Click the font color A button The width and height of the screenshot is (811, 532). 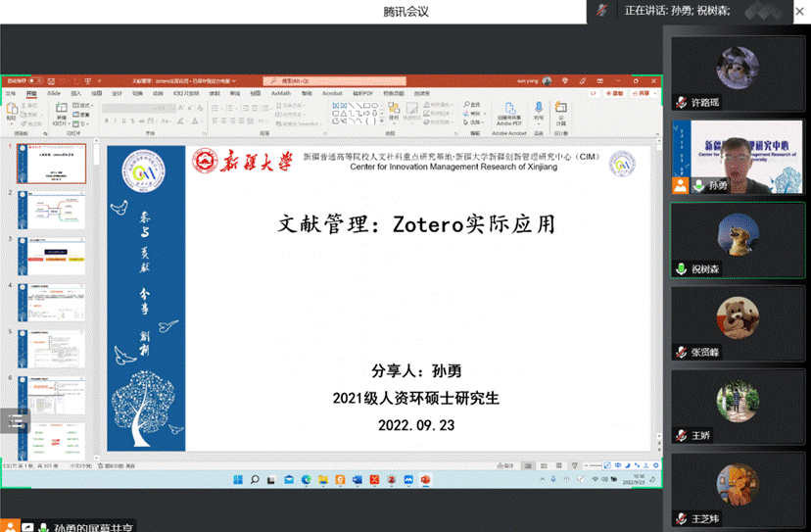(195, 121)
